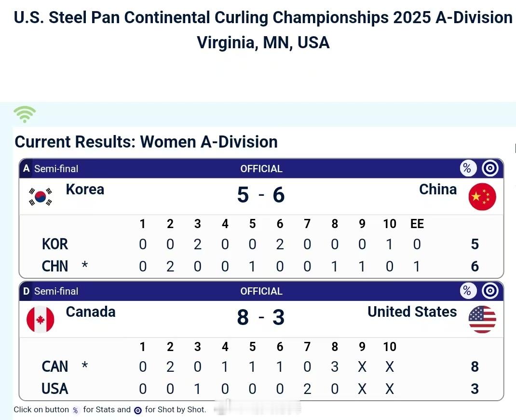Click the United States flag icon
The height and width of the screenshot is (420, 516).
[482, 319]
